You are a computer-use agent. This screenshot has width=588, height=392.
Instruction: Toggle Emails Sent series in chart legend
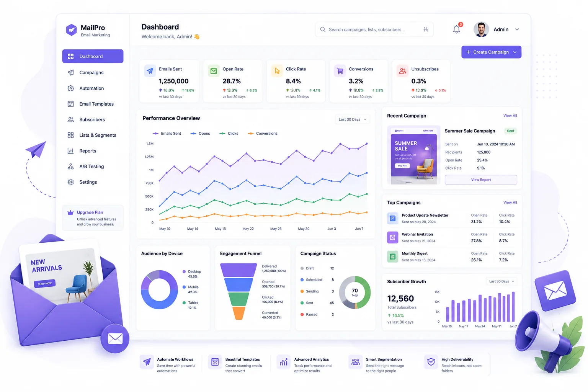[x=167, y=134]
